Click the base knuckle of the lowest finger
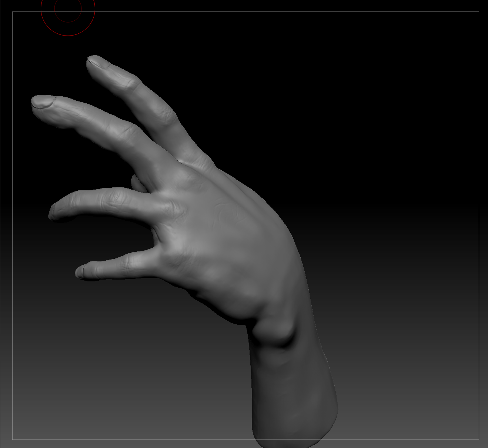This screenshot has width=488, height=448. tap(170, 259)
